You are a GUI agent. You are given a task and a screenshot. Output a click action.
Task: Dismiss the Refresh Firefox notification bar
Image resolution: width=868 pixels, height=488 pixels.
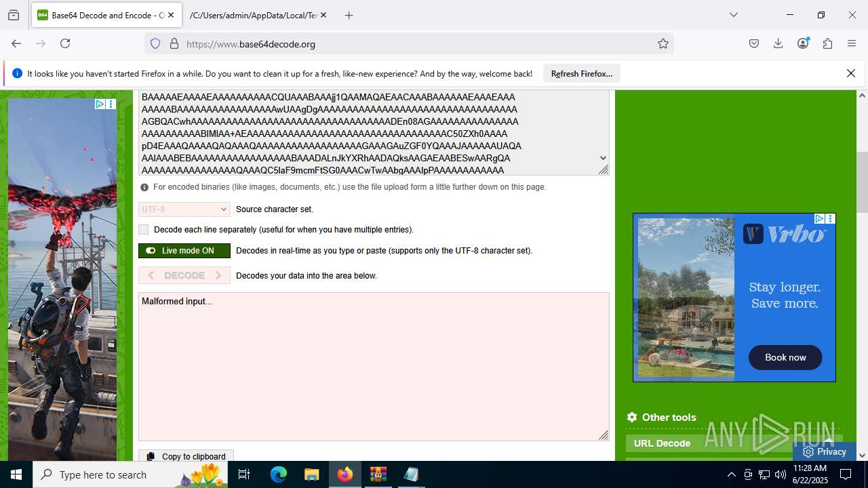(851, 73)
